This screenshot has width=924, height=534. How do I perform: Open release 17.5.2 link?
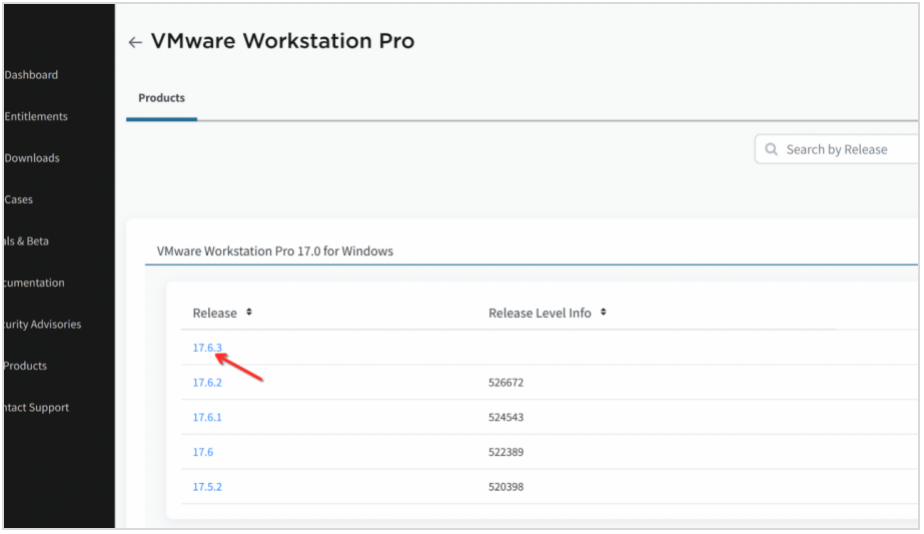click(x=207, y=487)
